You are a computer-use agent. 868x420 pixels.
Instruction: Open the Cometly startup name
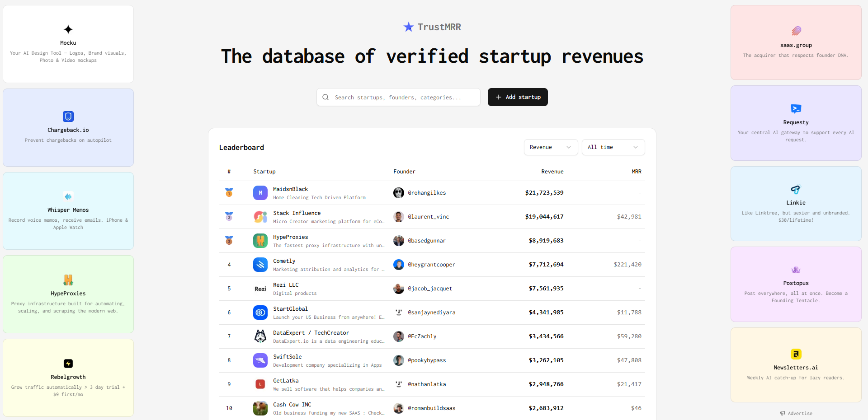(x=284, y=261)
